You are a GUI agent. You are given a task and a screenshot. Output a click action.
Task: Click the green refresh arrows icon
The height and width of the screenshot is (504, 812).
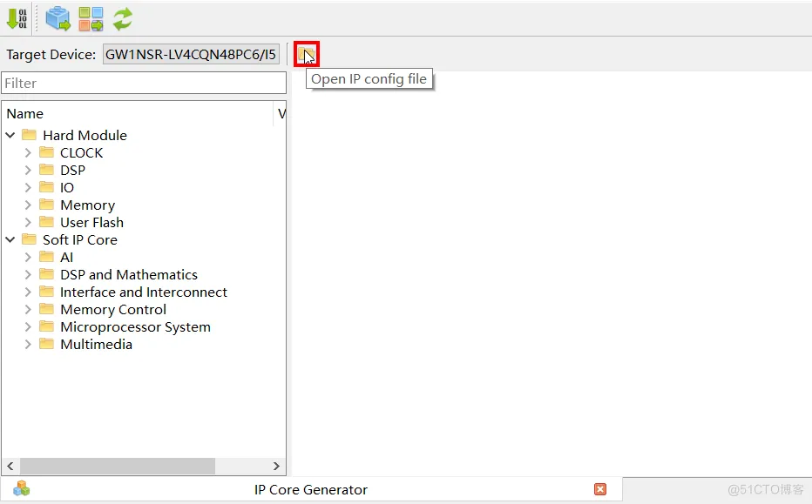point(123,18)
